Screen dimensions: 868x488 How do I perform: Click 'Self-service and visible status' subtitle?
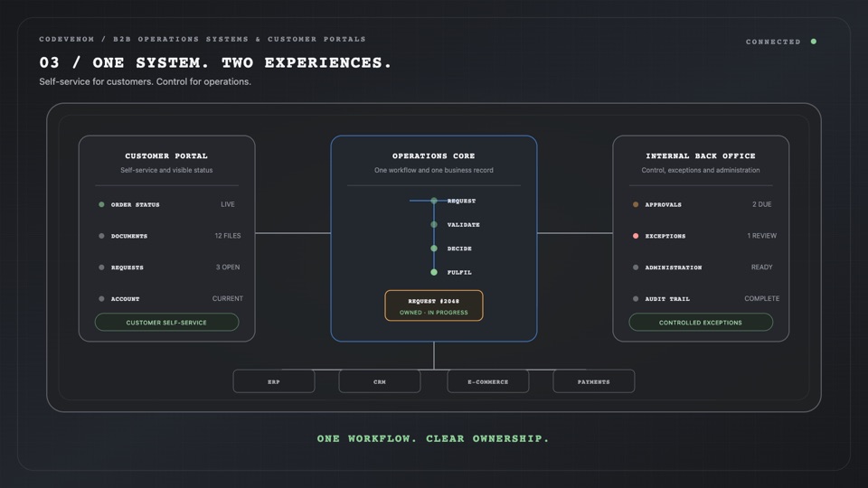pyautogui.click(x=166, y=171)
